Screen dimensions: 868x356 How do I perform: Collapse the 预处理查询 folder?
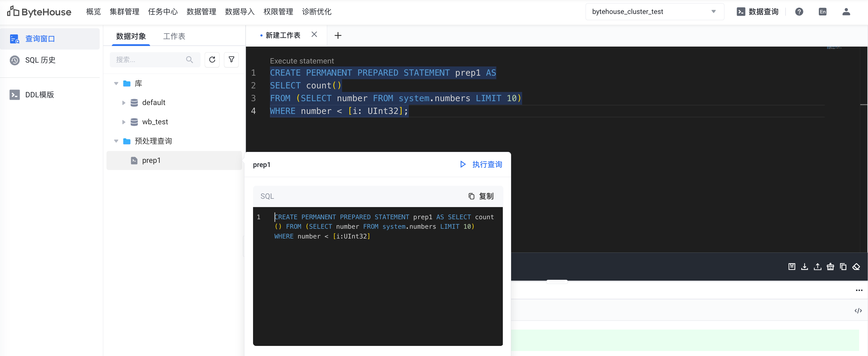[x=116, y=141]
